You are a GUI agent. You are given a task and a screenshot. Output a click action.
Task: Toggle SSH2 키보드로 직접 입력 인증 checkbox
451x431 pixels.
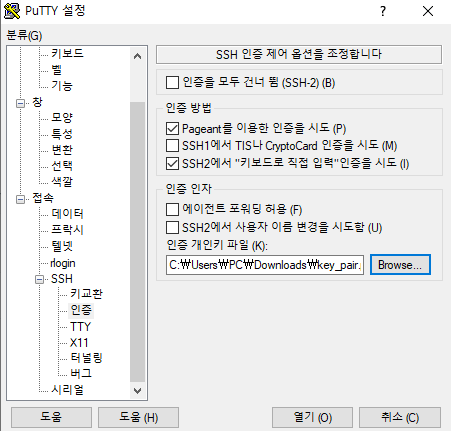pyautogui.click(x=172, y=163)
